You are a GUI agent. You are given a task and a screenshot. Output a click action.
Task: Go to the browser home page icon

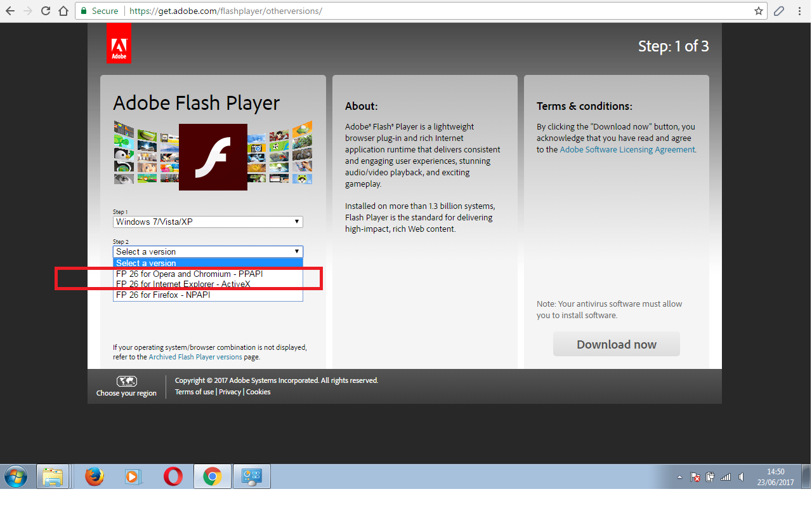click(x=63, y=11)
